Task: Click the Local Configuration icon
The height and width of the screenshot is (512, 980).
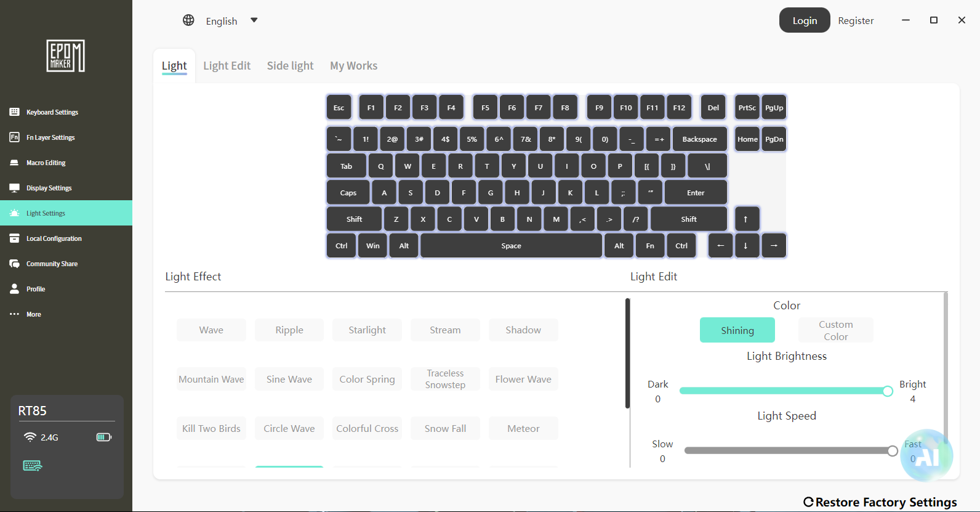Action: point(14,238)
